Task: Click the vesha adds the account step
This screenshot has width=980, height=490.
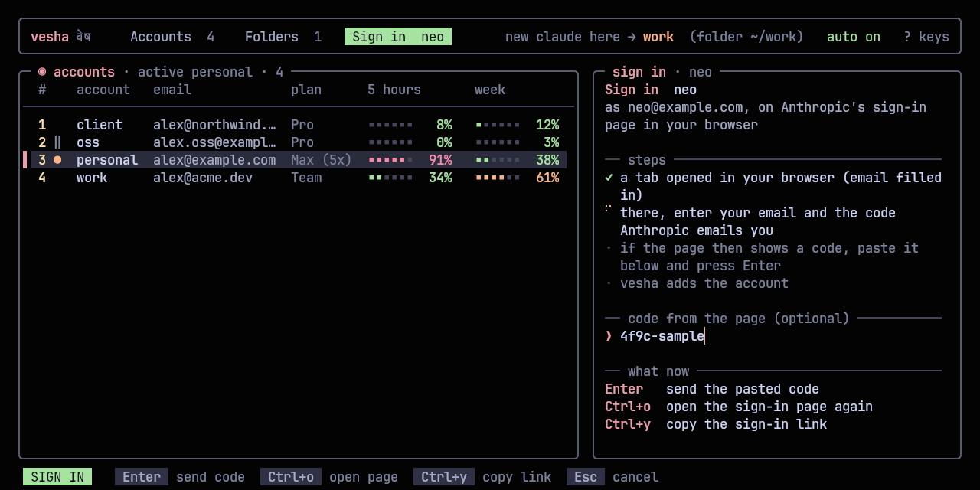Action: (704, 283)
